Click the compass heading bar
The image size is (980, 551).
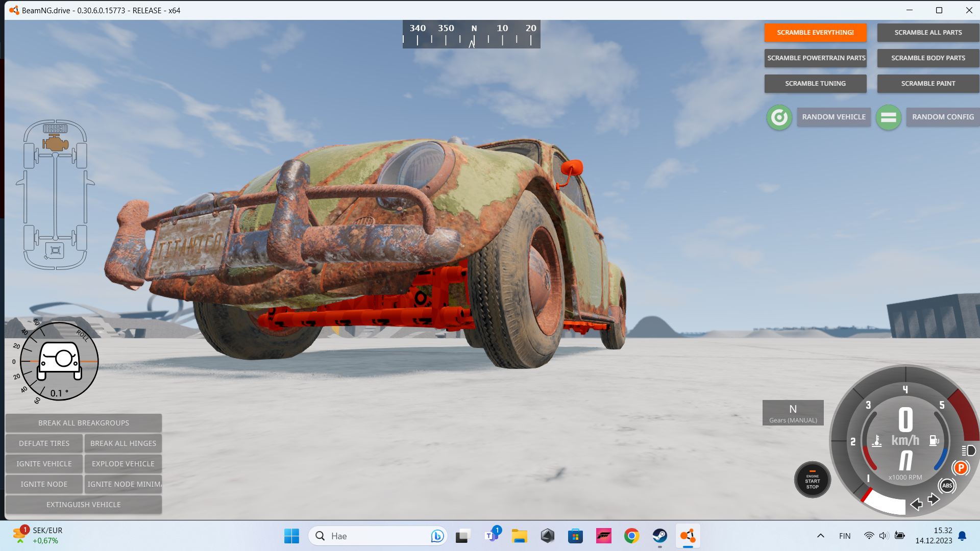pos(471,34)
